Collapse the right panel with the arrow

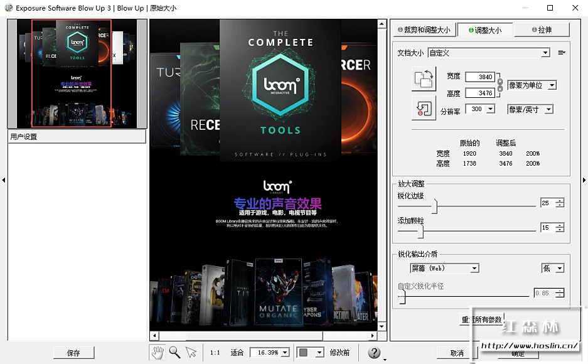(584, 180)
